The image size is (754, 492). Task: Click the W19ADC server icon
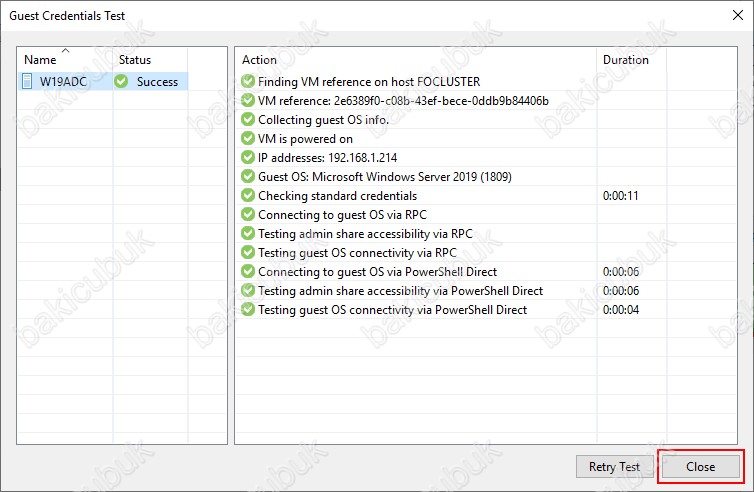coord(27,81)
